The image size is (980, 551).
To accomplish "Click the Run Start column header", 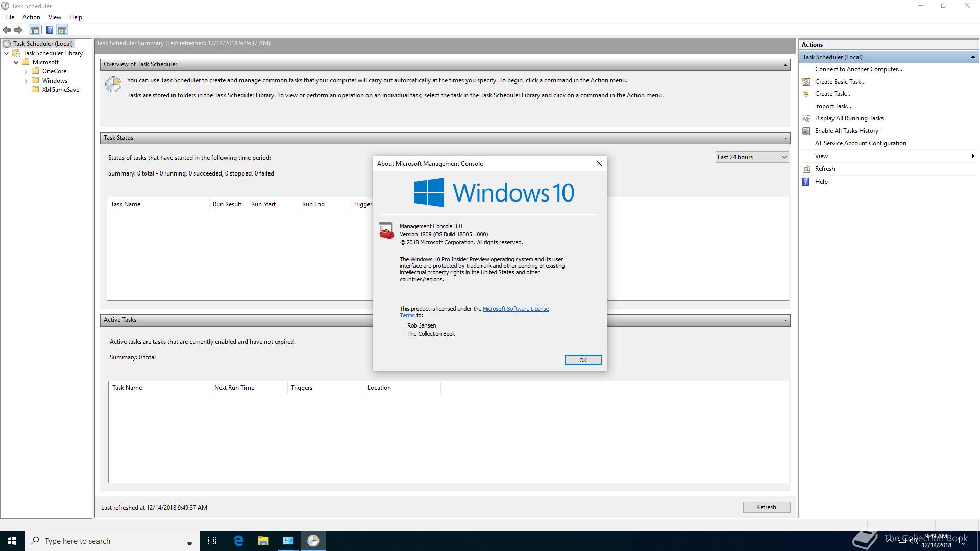I will (x=273, y=204).
